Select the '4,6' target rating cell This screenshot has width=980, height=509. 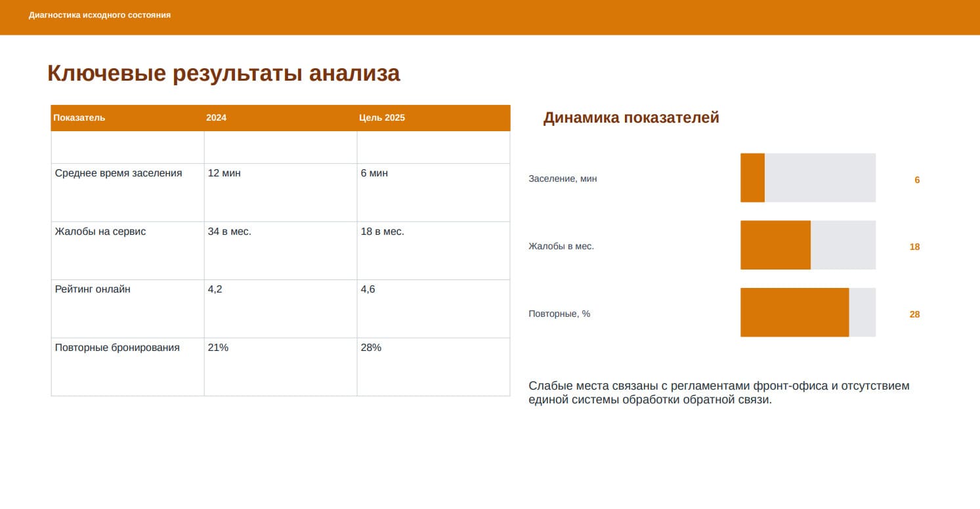point(433,309)
